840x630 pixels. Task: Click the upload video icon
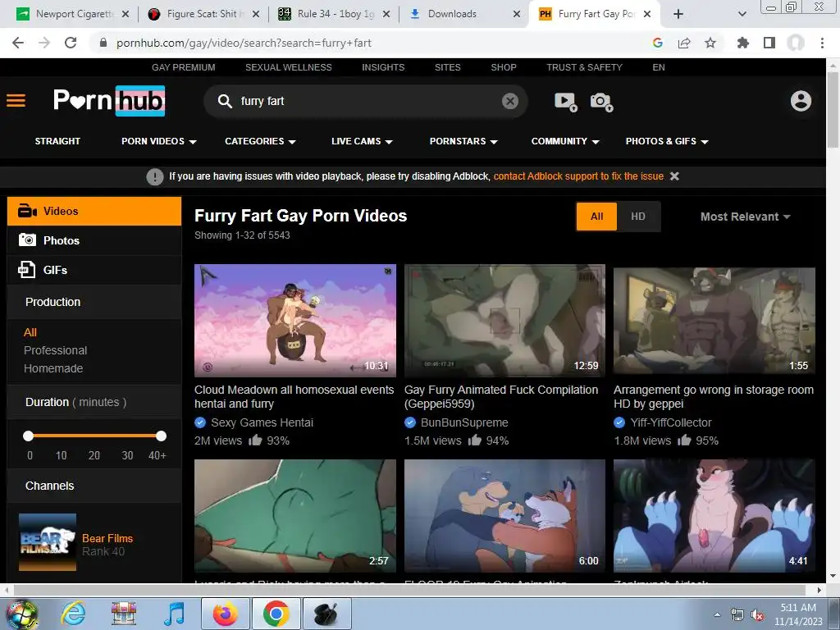point(566,101)
